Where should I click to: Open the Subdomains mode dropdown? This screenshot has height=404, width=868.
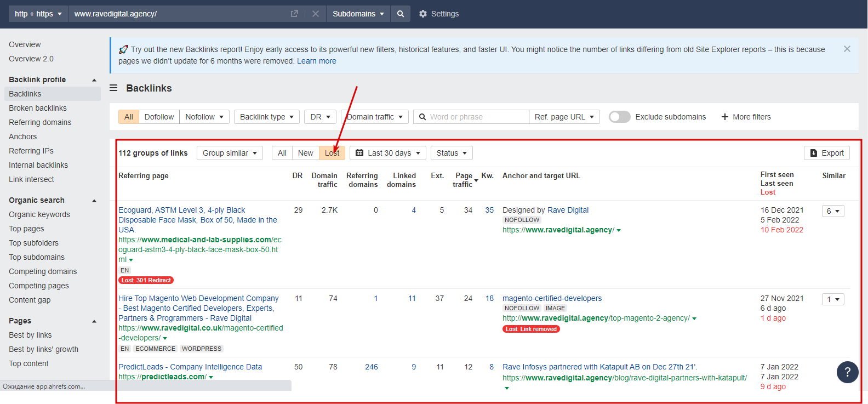358,14
